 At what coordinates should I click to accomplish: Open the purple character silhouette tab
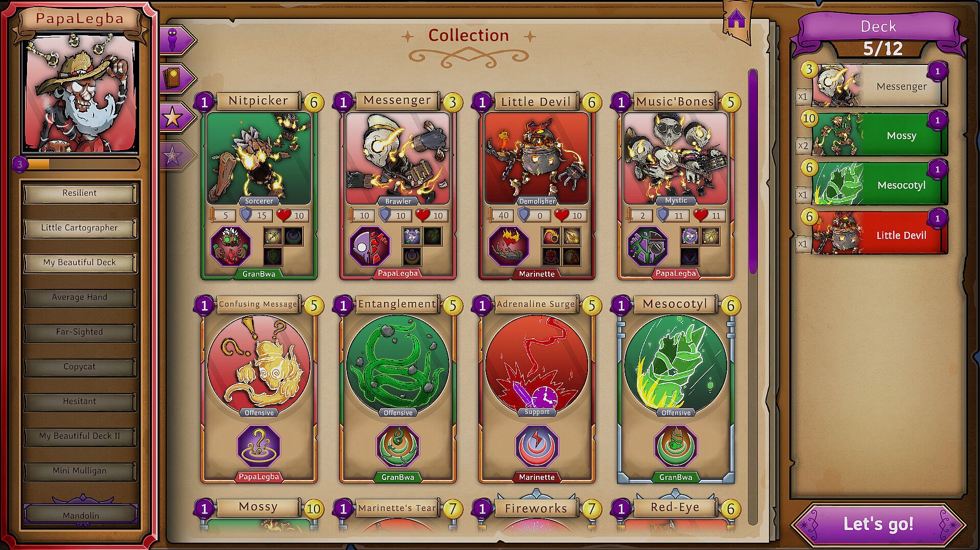point(176,40)
